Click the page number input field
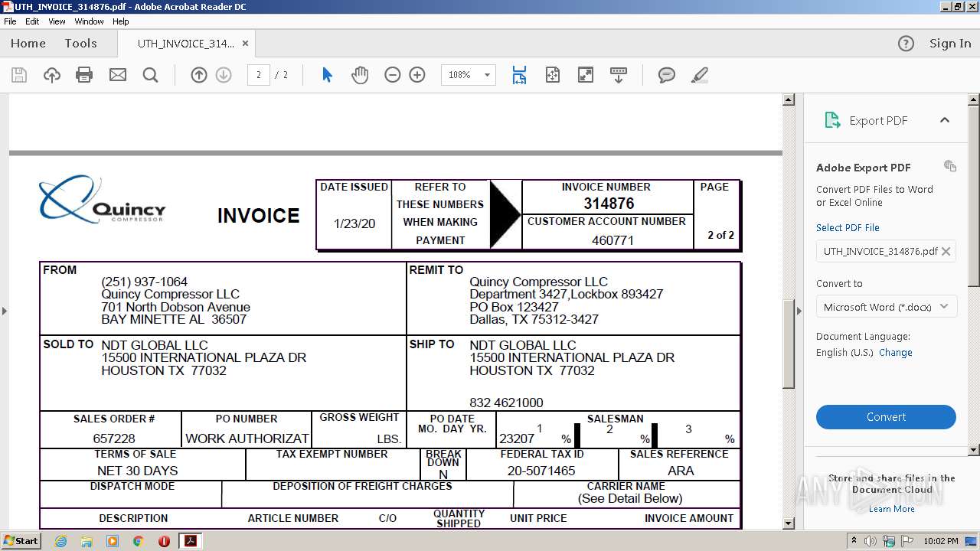Image resolution: width=980 pixels, height=551 pixels. click(x=258, y=75)
